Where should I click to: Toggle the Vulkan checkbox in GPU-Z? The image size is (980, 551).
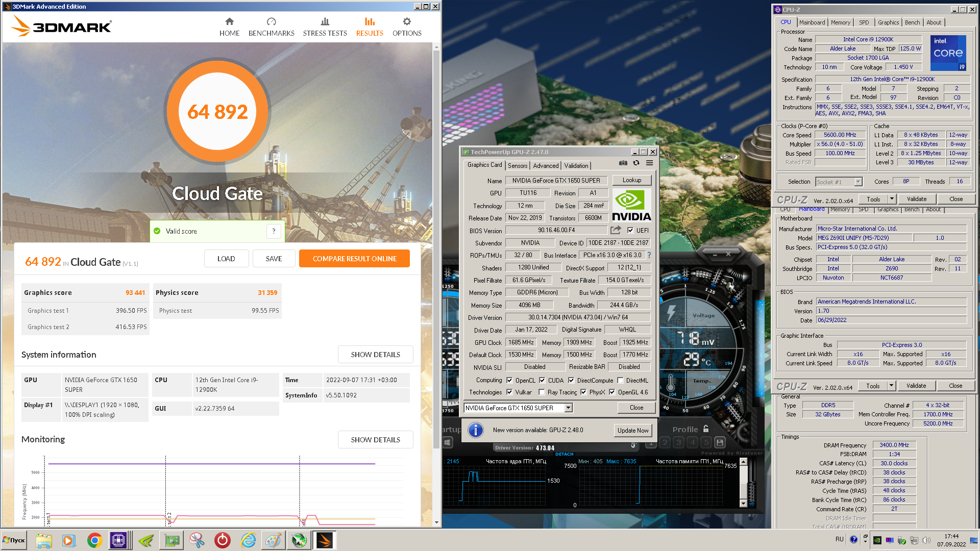click(x=509, y=392)
